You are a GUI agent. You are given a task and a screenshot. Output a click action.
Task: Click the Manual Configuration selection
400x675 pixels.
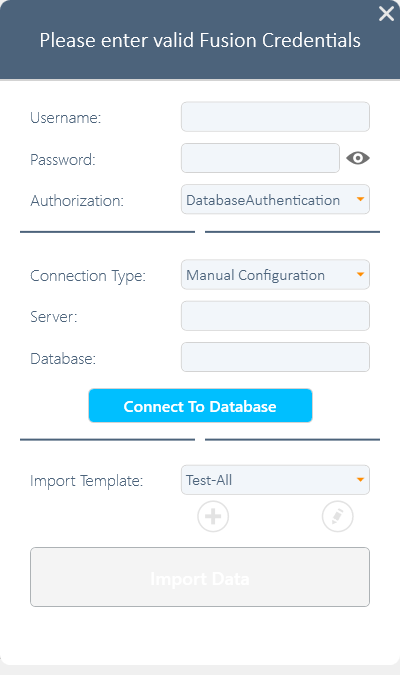[255, 275]
